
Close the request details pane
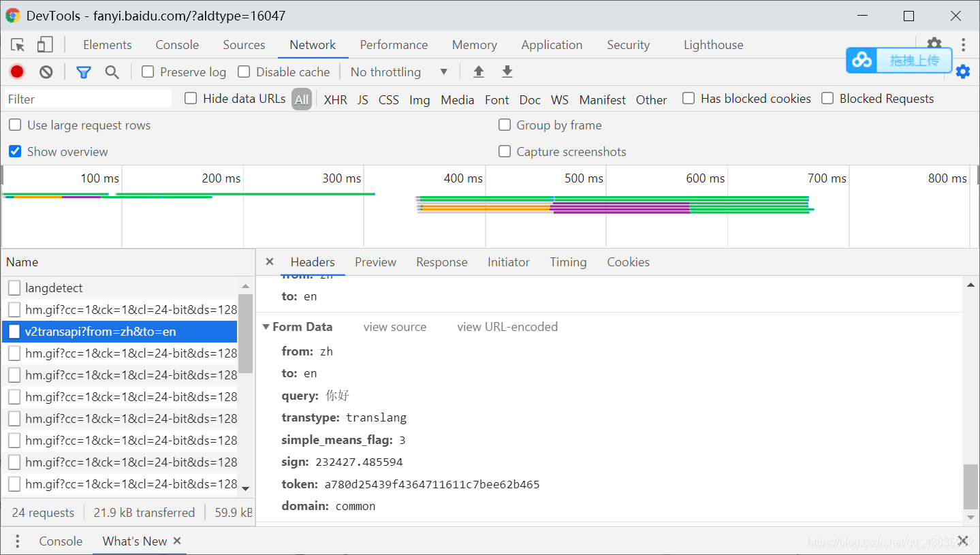pos(270,261)
